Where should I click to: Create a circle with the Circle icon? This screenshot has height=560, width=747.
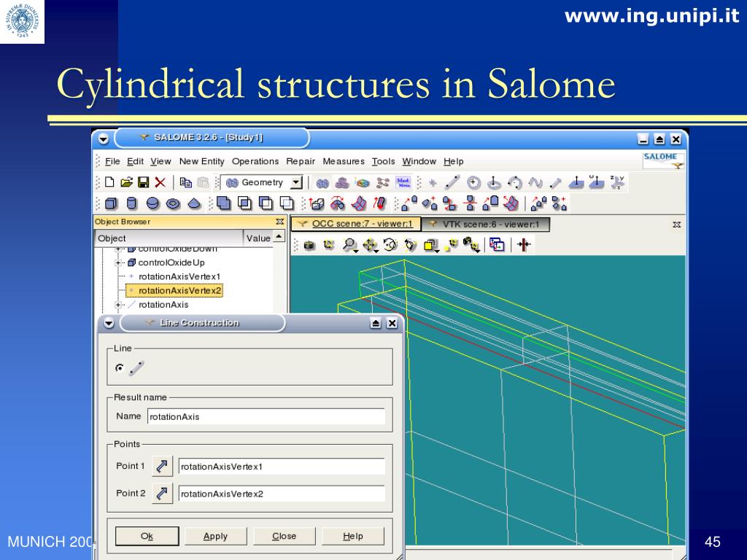click(x=473, y=182)
